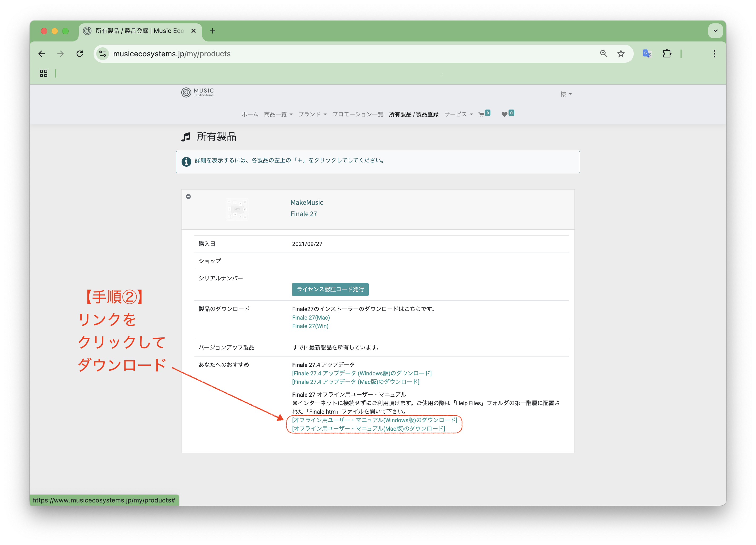Click the 所有製品 page heading
Viewport: 756px width, 545px height.
click(216, 136)
